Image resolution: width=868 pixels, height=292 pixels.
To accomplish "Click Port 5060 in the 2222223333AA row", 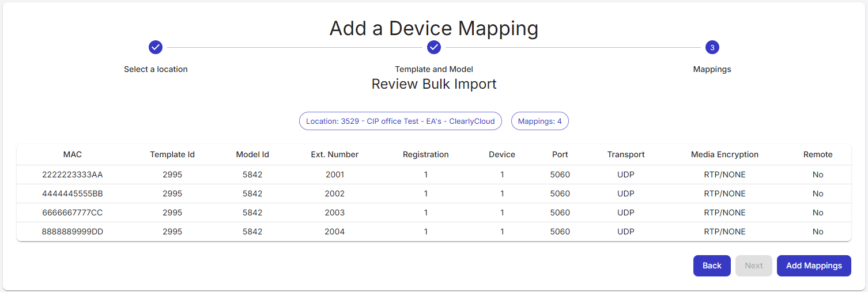I will tap(560, 175).
